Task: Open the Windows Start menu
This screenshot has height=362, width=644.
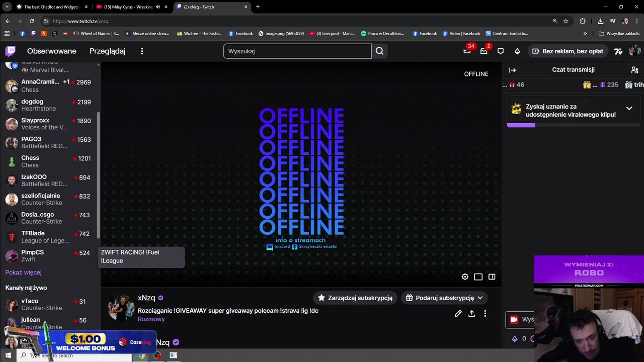Action: coord(8,355)
